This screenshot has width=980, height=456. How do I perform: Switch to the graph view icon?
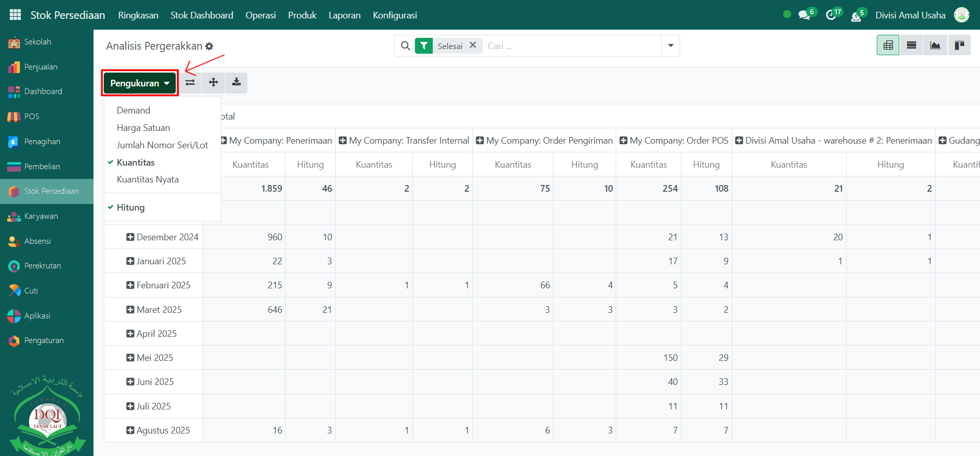tap(935, 45)
